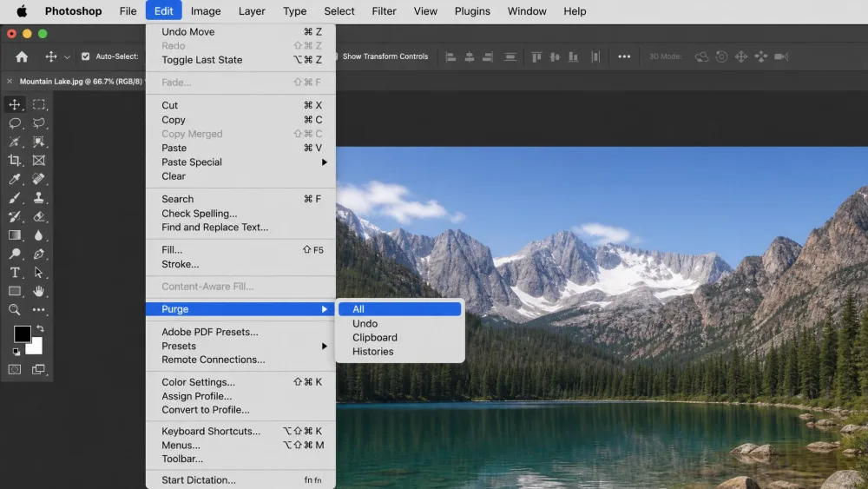Choose Convert to Profile... menu item
This screenshot has width=868, height=489.
pos(241,410)
